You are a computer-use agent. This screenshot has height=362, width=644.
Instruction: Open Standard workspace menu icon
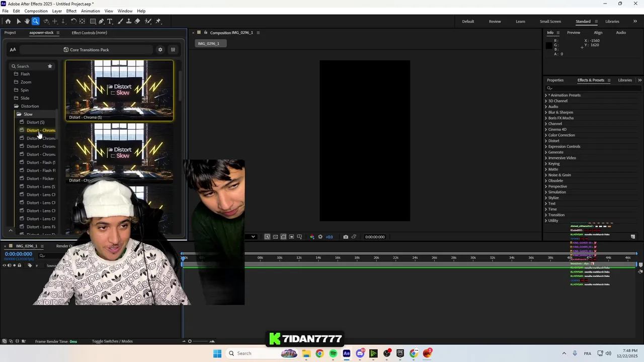click(596, 21)
